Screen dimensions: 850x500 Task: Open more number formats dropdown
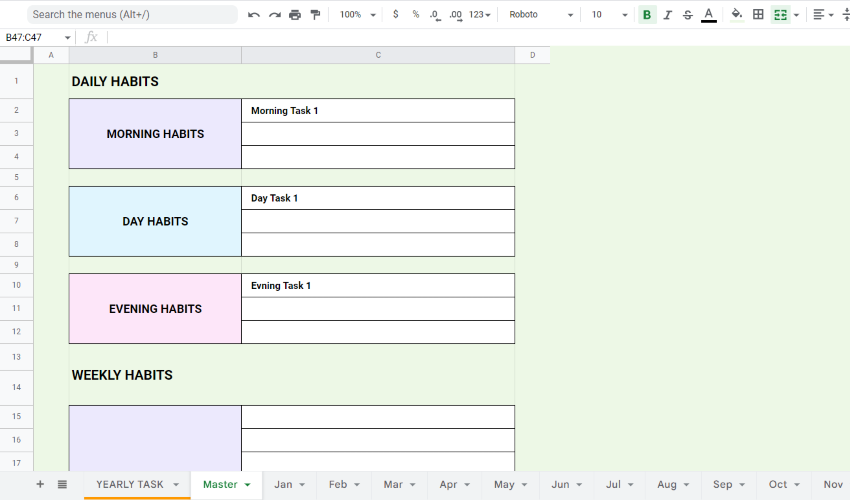point(480,15)
